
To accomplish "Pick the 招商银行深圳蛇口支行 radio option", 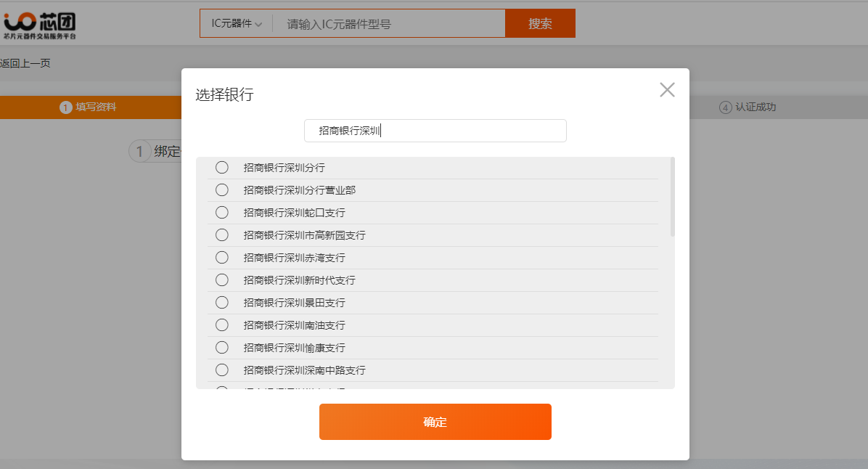I will click(222, 213).
